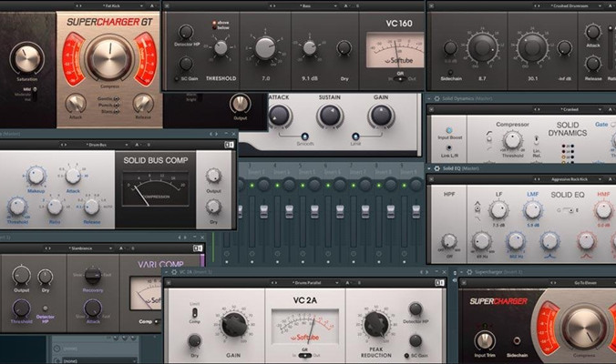Open the Bass preset dropdown in VC 160
Viewport: 616px width, 364px height.
(317, 5)
